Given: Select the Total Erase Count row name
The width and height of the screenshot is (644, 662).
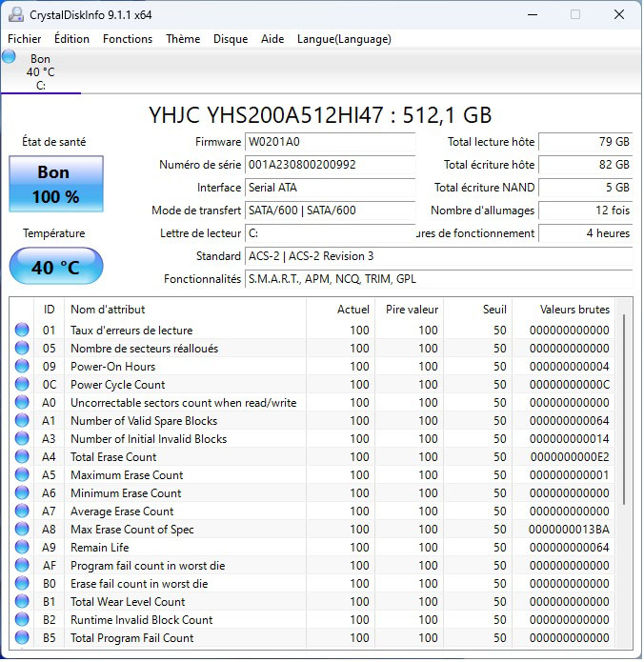Looking at the screenshot, I should (113, 457).
